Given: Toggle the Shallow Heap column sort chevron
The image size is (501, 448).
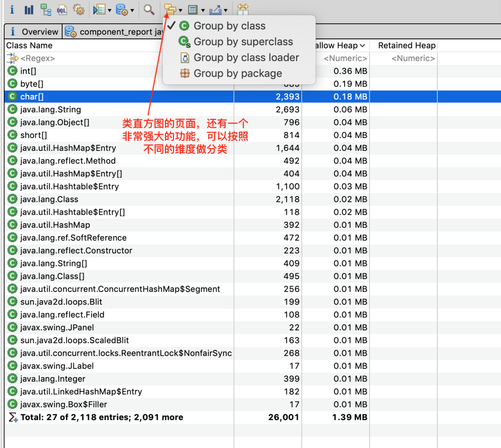Looking at the screenshot, I should coord(362,46).
